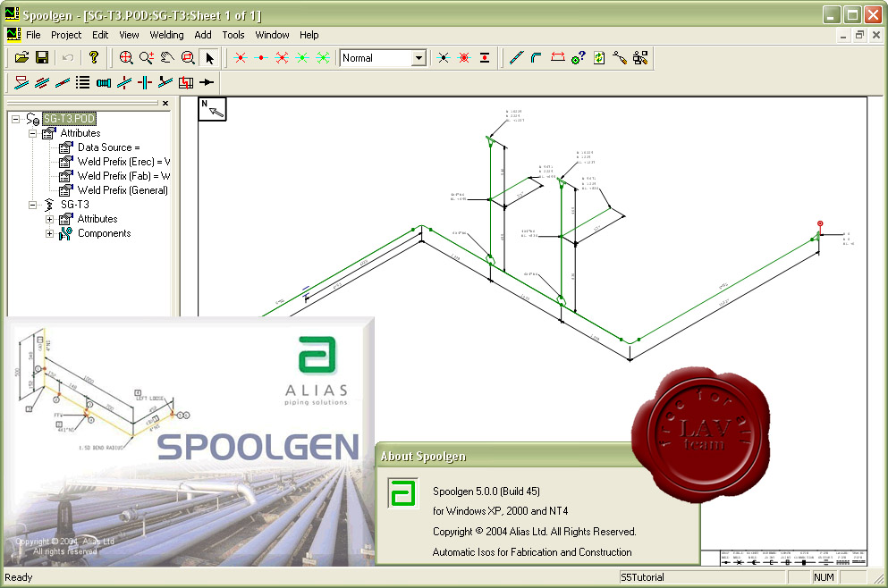The height and width of the screenshot is (588, 888).
Task: Open the Edit menu
Action: click(100, 35)
